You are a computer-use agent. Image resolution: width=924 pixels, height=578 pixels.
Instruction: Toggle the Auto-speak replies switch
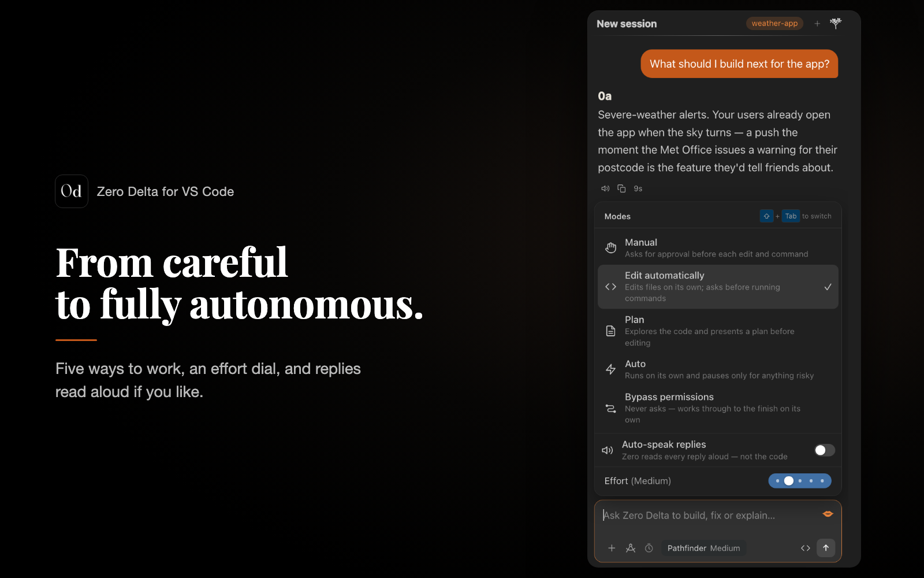point(825,450)
